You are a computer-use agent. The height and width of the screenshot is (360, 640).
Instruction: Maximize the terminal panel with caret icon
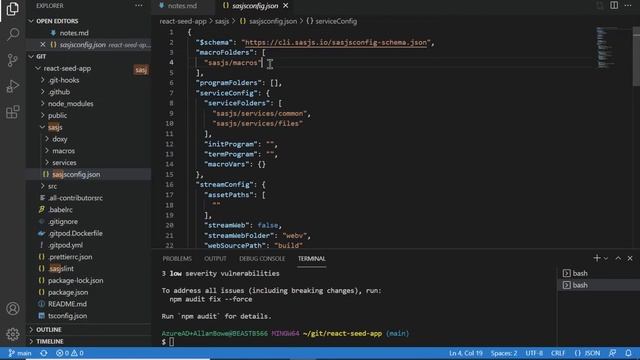pos(618,258)
